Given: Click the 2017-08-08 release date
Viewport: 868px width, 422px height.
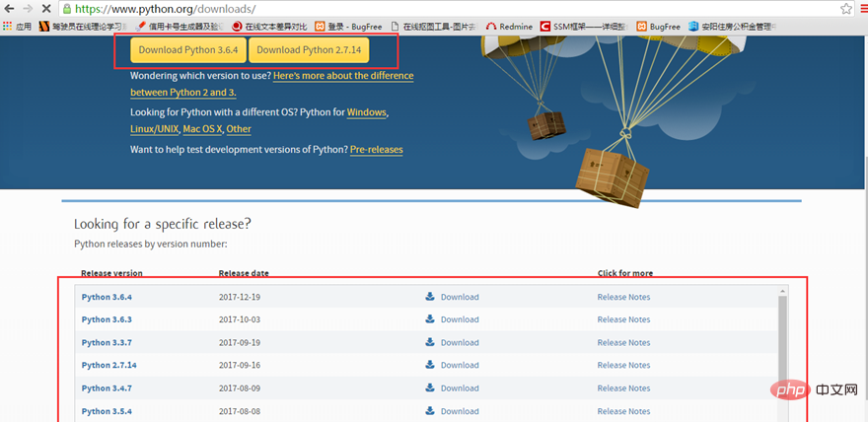Looking at the screenshot, I should point(240,411).
